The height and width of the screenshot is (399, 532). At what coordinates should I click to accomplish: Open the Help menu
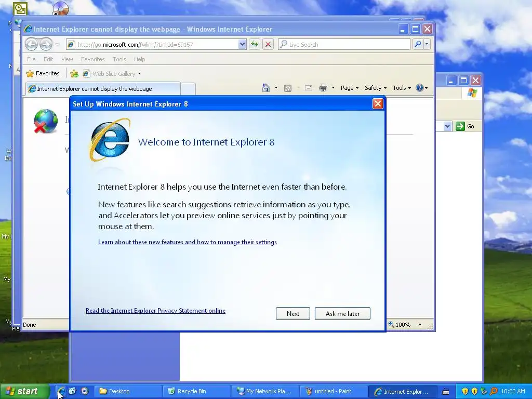pyautogui.click(x=139, y=59)
